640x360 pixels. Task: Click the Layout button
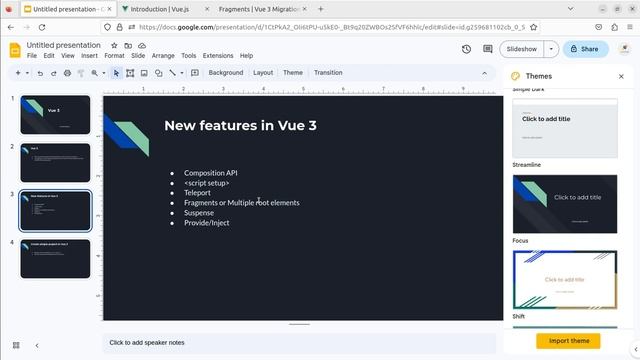[263, 73]
